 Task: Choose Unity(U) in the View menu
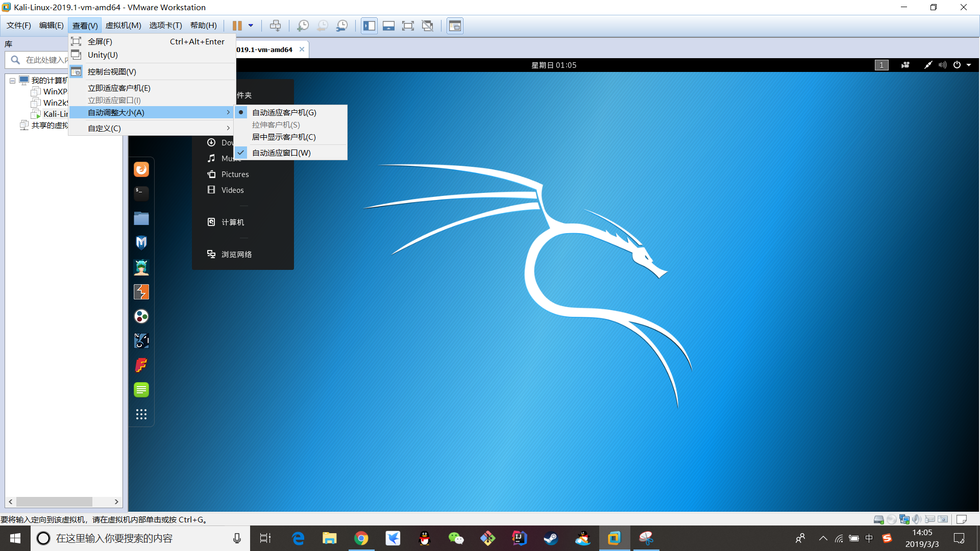point(152,55)
